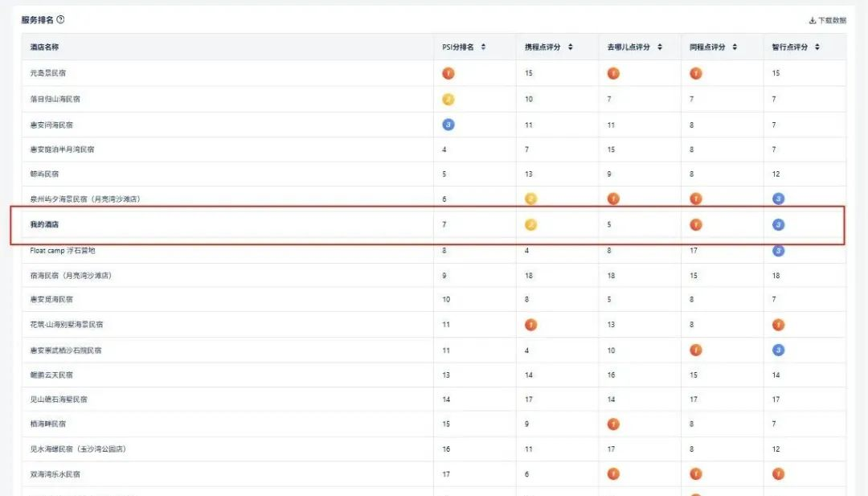This screenshot has width=868, height=496.
Task: Click 智行点评分 medal in Float camp row
Action: (x=778, y=251)
